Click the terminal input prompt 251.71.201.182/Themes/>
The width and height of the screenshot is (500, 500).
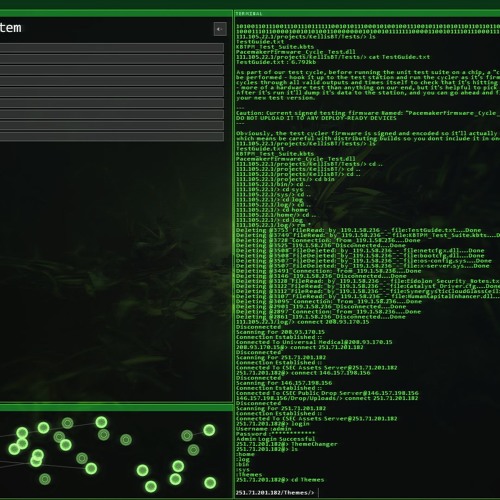[275, 493]
